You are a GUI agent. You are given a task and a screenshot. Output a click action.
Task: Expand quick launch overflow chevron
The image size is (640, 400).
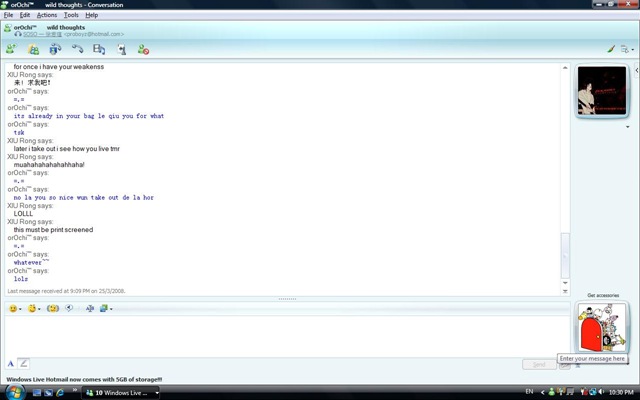click(x=75, y=390)
